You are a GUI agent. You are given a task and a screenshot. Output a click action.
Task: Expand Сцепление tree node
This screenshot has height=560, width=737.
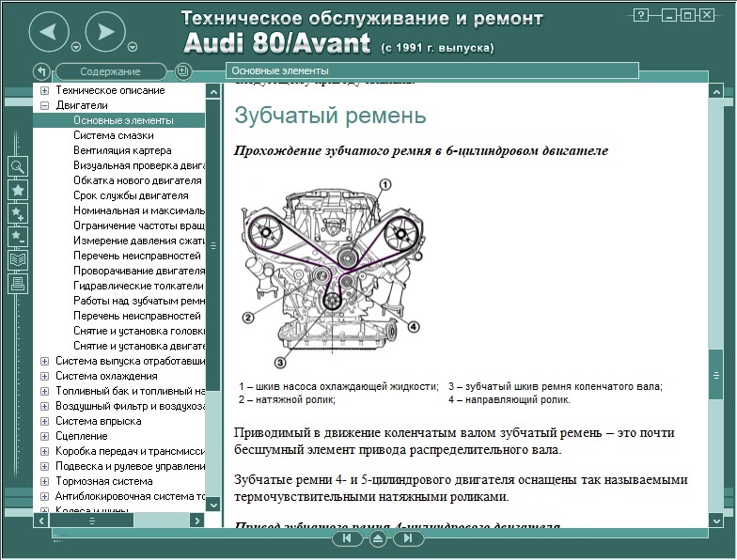pyautogui.click(x=45, y=436)
